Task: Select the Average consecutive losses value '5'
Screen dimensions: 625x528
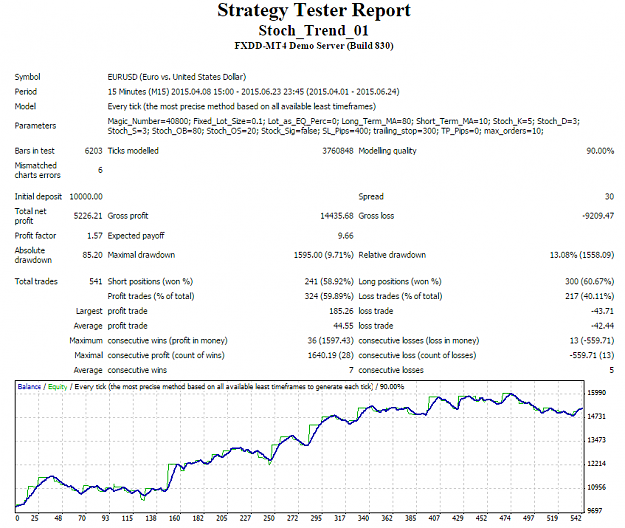Action: click(611, 370)
